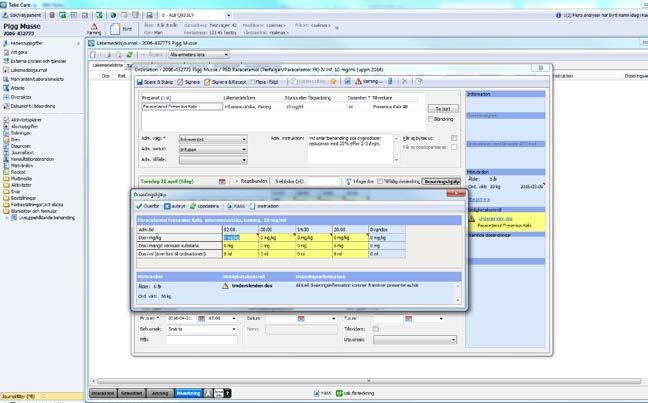Click the question mark icon in bottom bar
The image size is (648, 403).
point(227,393)
